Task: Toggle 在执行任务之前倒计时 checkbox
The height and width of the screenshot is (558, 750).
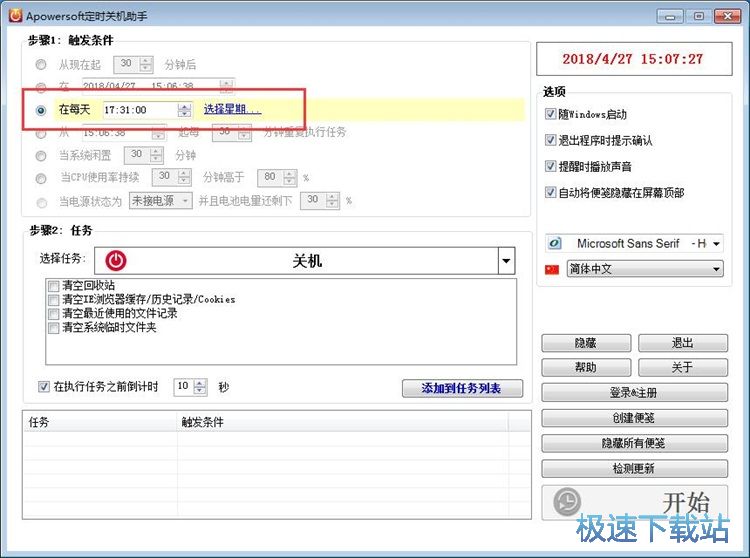Action: coord(44,386)
